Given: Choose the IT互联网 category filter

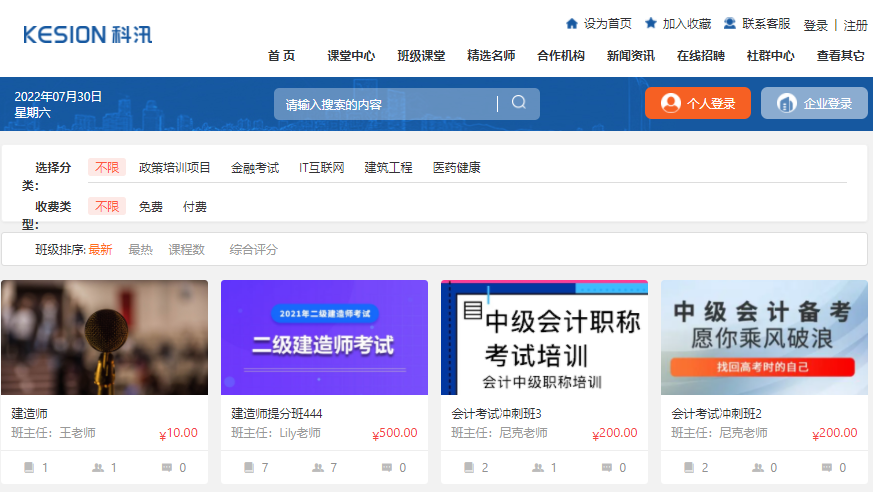Looking at the screenshot, I should pyautogui.click(x=321, y=168).
